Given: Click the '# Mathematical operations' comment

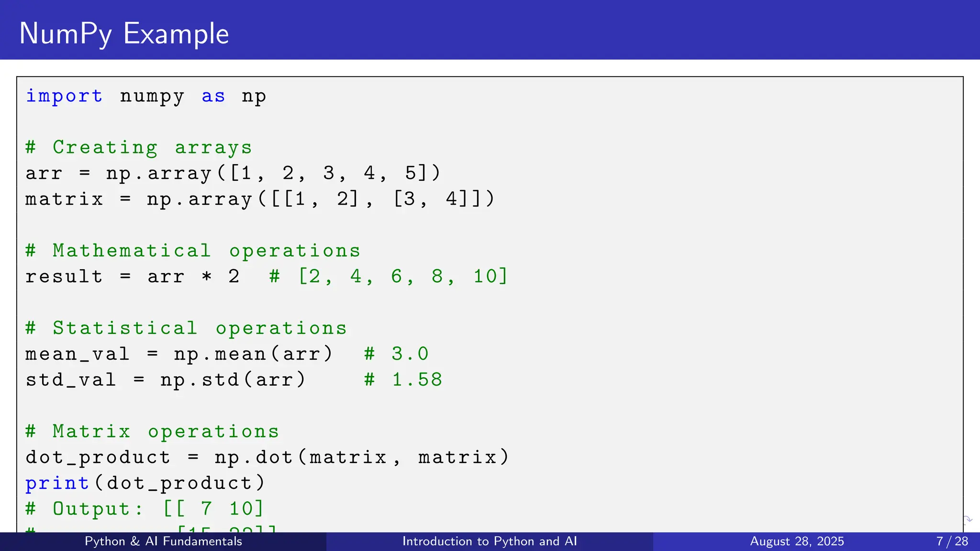Looking at the screenshot, I should pos(193,251).
